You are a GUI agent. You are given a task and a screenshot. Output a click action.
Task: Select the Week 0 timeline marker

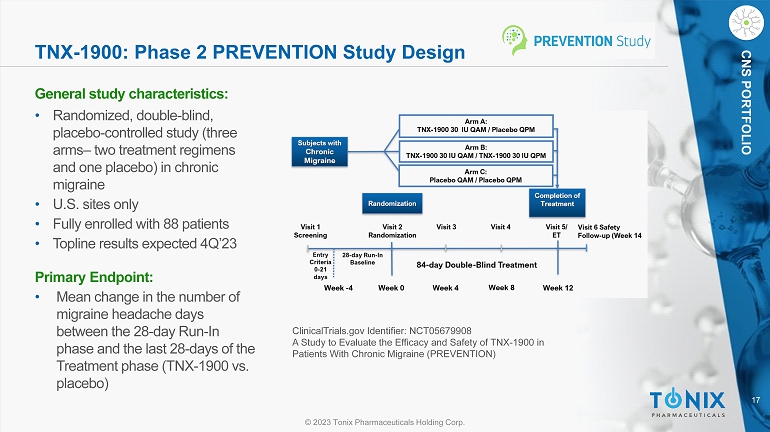coord(391,288)
